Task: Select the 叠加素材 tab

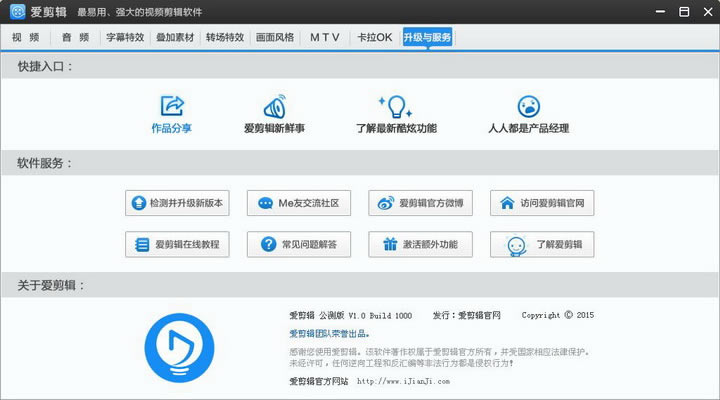Action: click(x=175, y=38)
